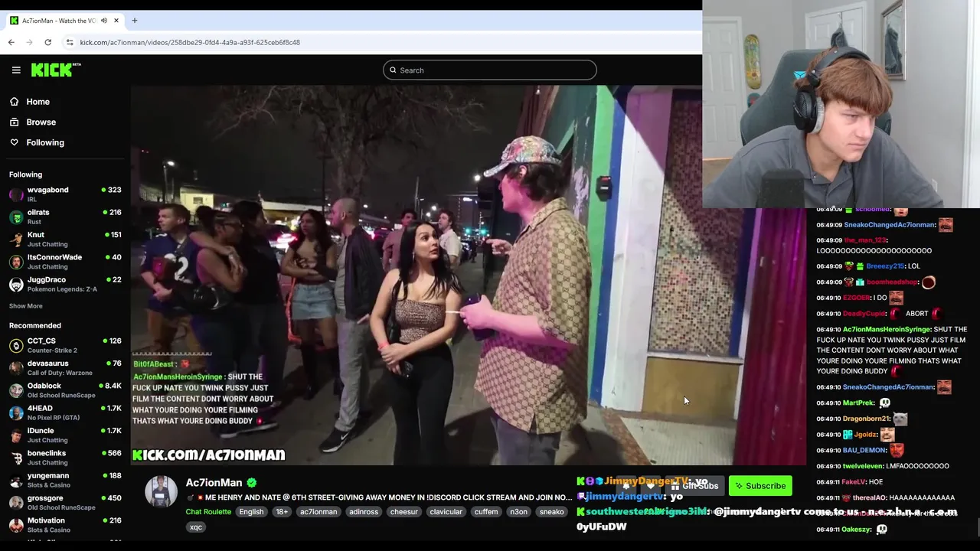Open the Gift Subs button
Viewport: 980px width, 551px height.
(694, 486)
